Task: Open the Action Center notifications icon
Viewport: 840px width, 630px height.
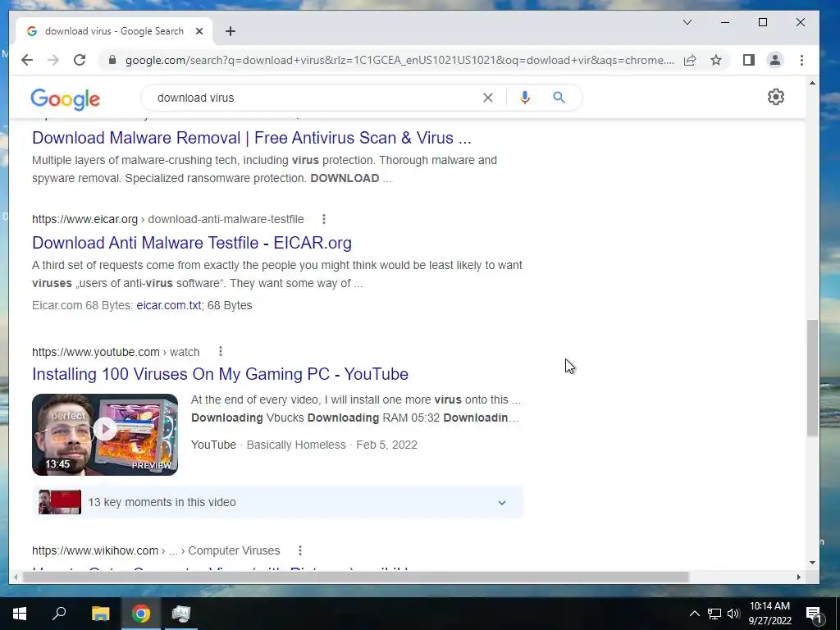Action: click(815, 614)
